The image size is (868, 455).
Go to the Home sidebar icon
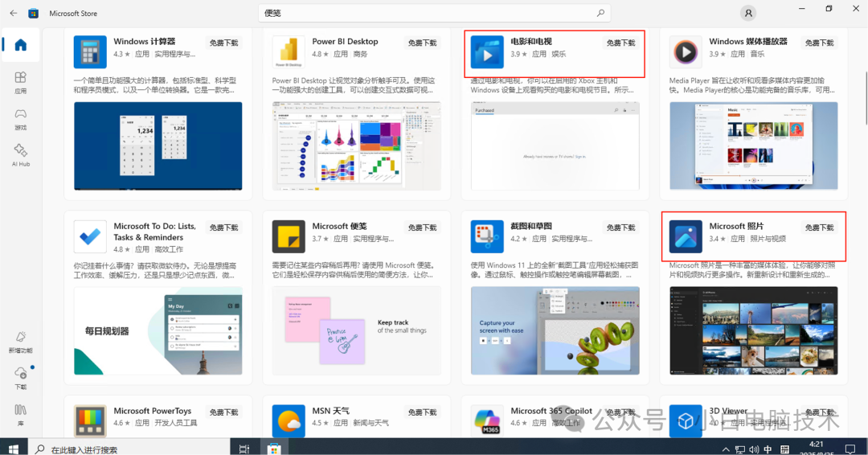20,45
